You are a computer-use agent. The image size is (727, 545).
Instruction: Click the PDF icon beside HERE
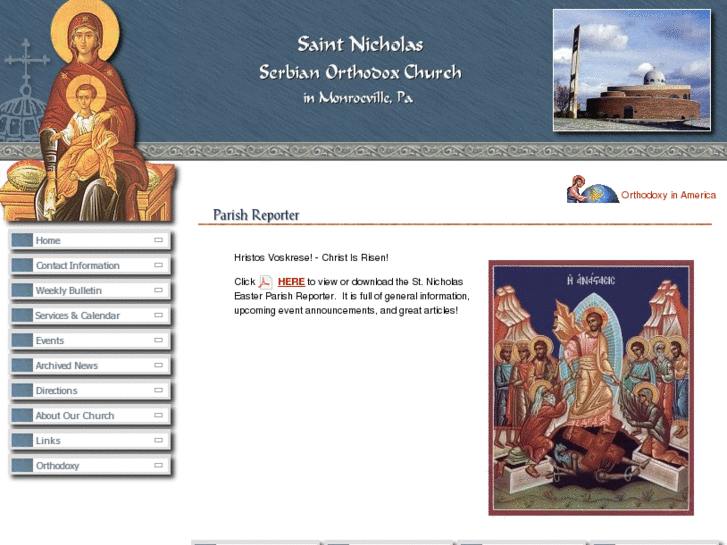[x=265, y=282]
